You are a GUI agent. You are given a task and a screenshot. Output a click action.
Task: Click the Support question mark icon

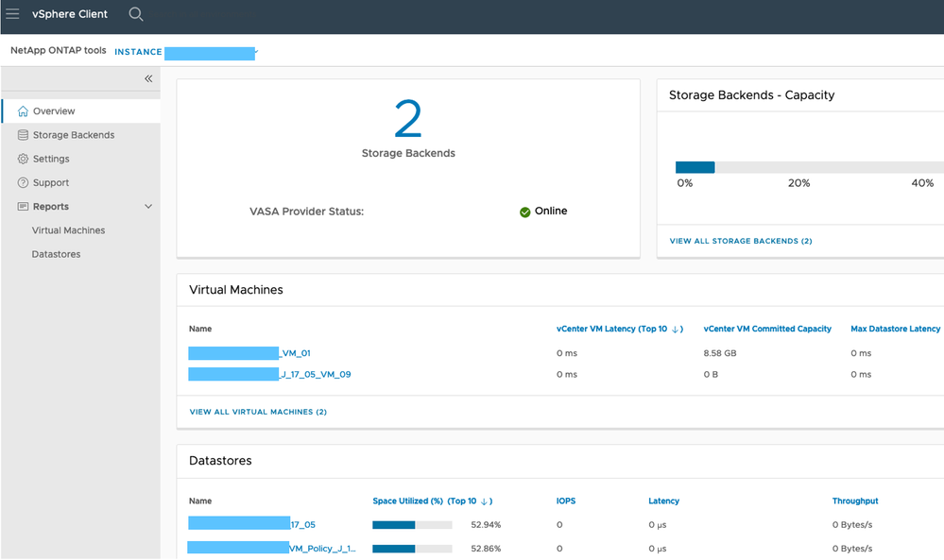(24, 183)
